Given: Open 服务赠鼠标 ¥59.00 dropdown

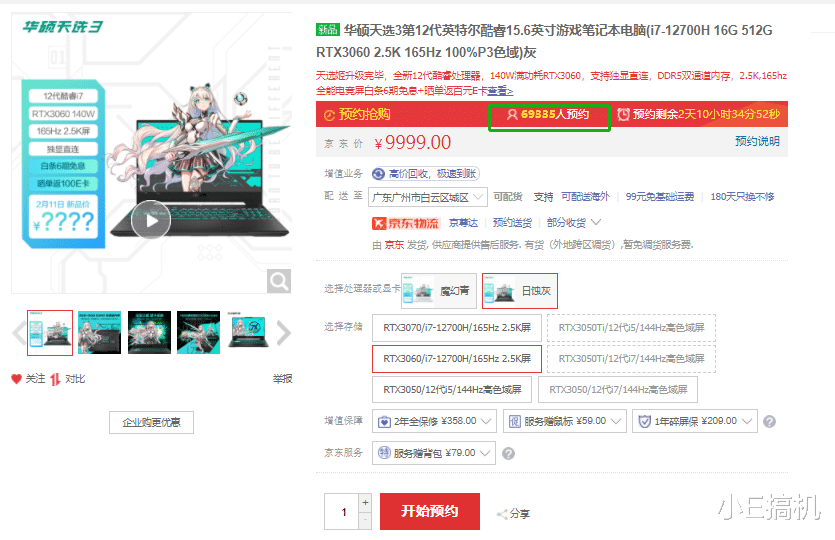Looking at the screenshot, I should coord(564,421).
